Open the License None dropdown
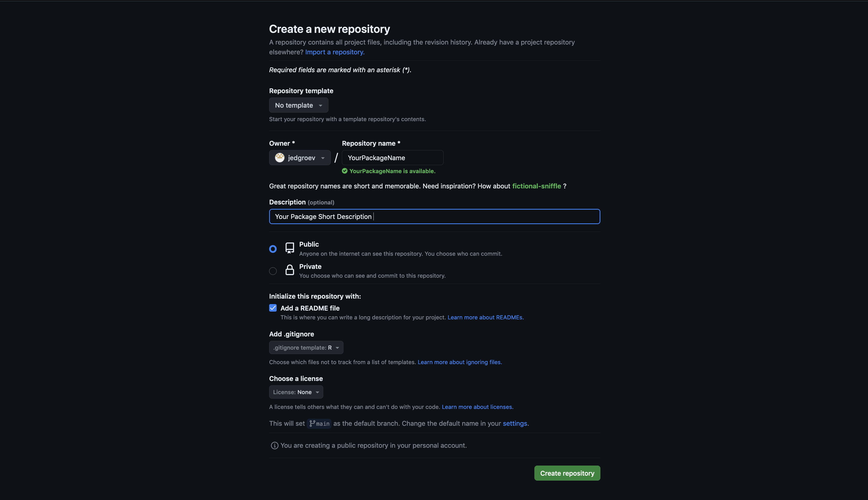Screen dimensions: 868x500 [296, 392]
